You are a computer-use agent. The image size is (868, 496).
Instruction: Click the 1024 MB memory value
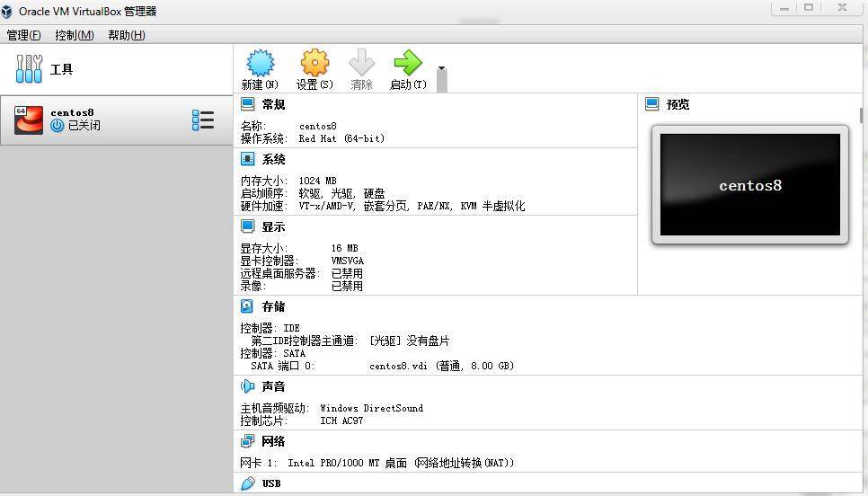317,181
